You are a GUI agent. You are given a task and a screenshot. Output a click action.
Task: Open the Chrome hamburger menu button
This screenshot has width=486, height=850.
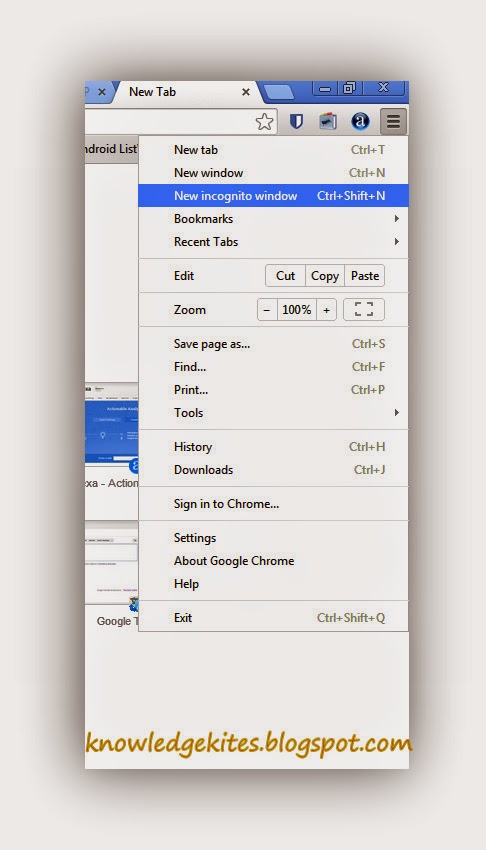click(393, 121)
